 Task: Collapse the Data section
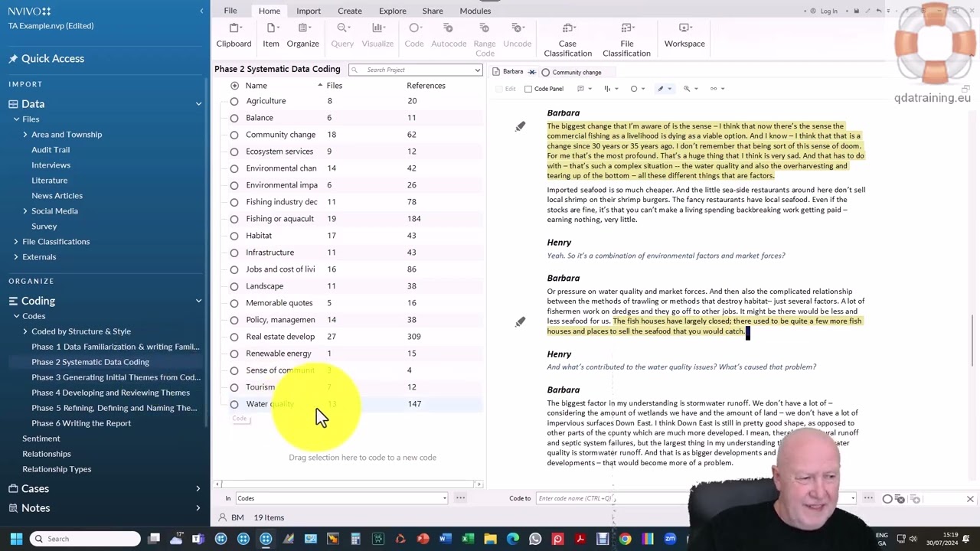[198, 104]
